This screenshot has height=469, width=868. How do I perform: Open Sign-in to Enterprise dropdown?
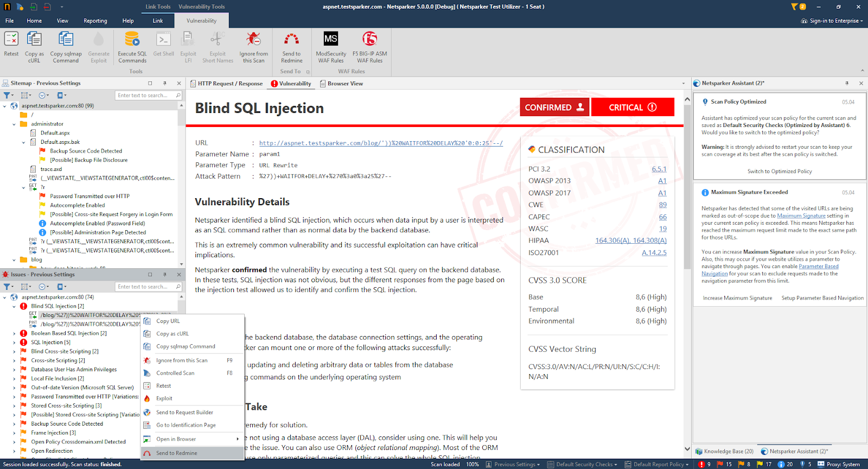point(832,21)
